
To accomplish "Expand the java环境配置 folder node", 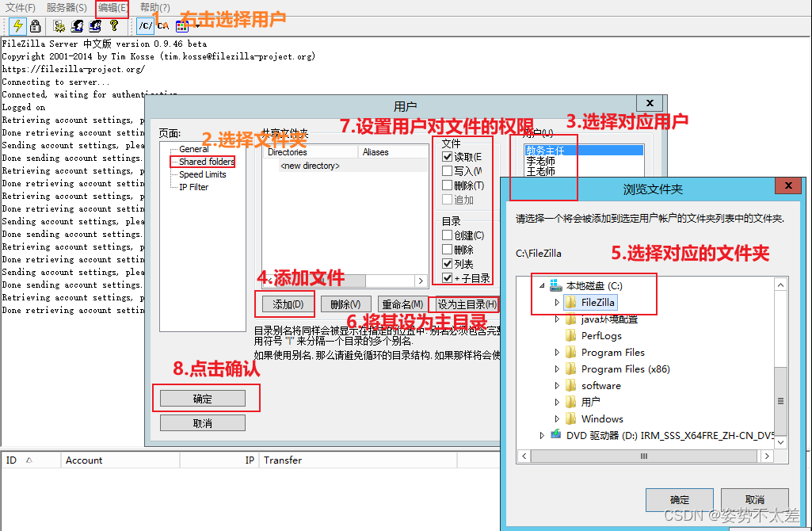I will click(557, 319).
